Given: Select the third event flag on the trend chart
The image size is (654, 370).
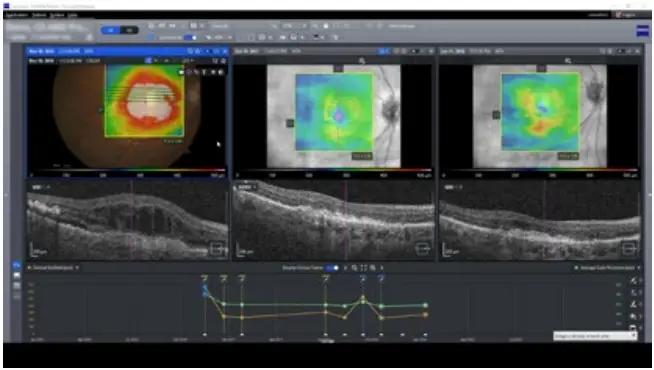Looking at the screenshot, I should click(242, 278).
